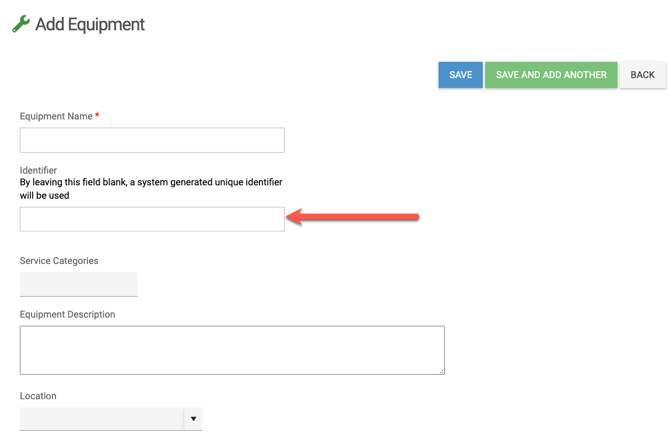Expand the Location dropdown arrow
The width and height of the screenshot is (670, 433).
(193, 419)
